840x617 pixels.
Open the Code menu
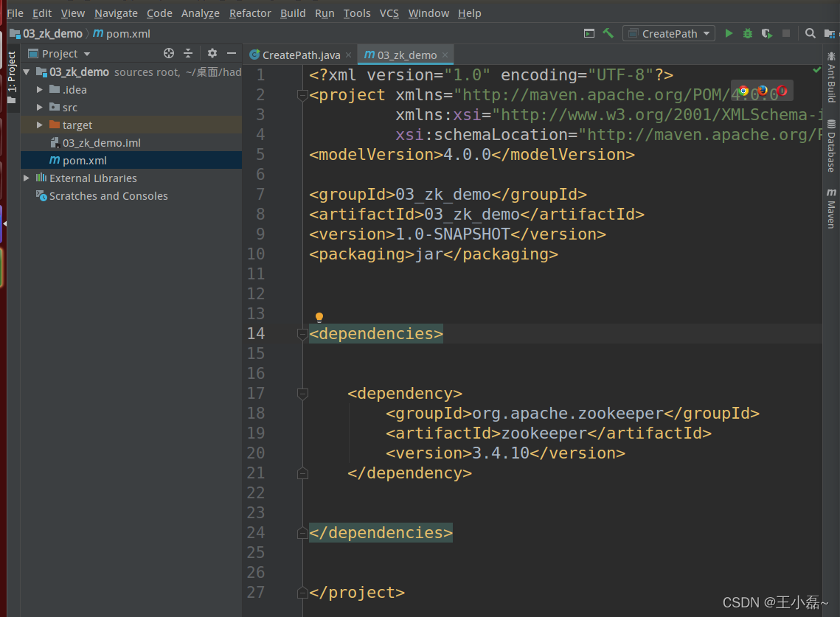click(159, 13)
